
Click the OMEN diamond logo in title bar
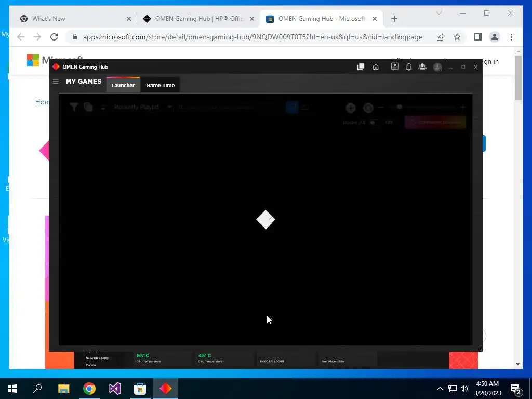click(x=56, y=66)
